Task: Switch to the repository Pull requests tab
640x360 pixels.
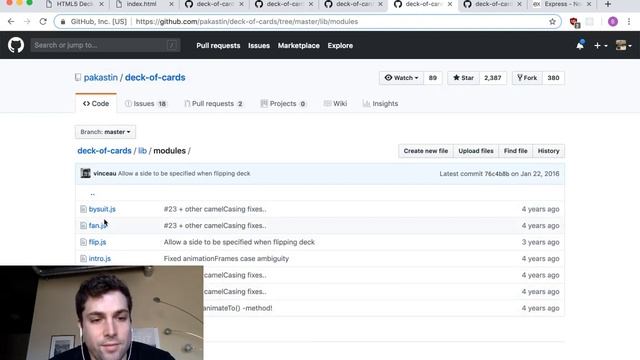Action: [213, 103]
